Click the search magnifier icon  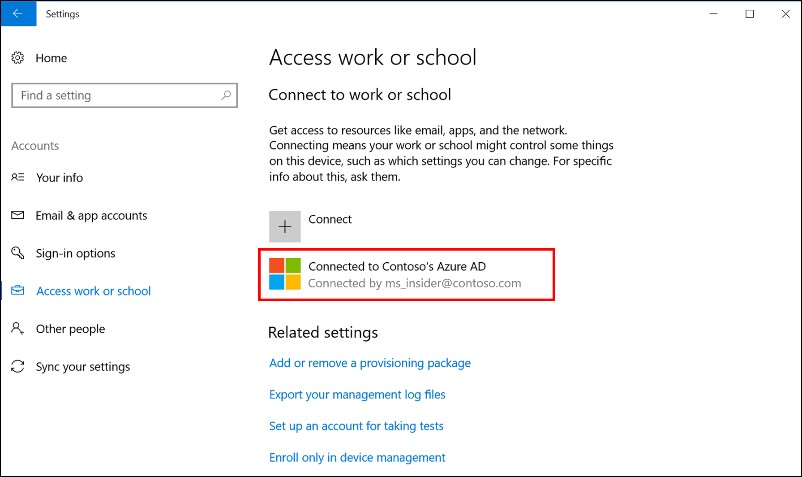(226, 96)
